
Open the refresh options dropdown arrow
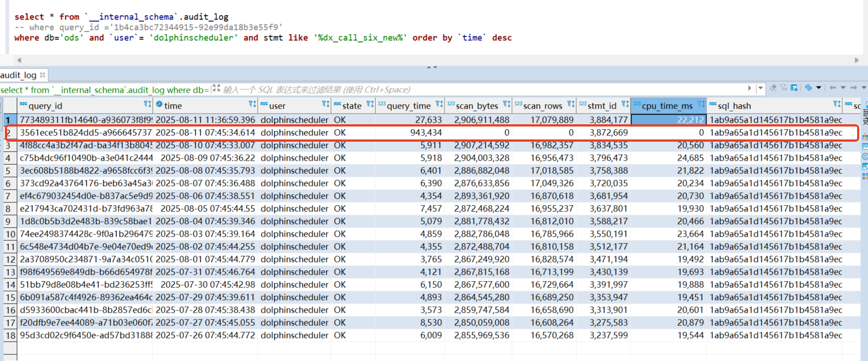coord(819,88)
